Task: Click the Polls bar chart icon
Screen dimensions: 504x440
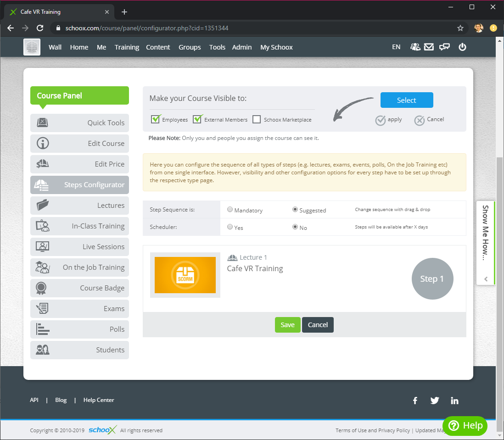Action: (x=42, y=329)
